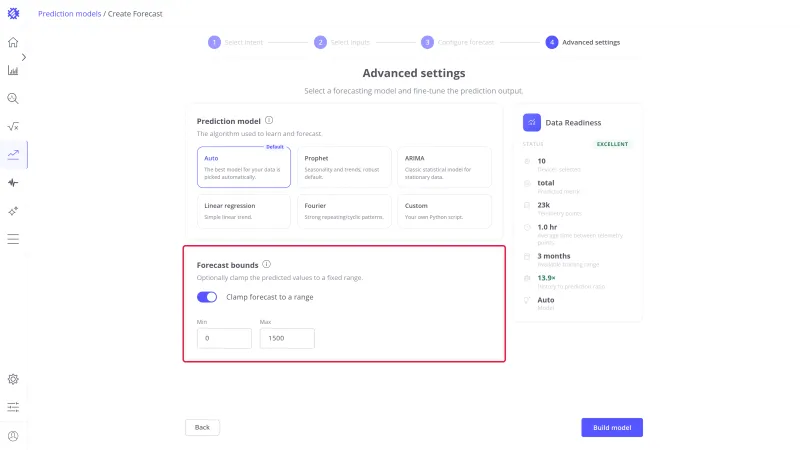This screenshot has width=800, height=450.
Task: Click the Max bound input field
Action: coord(287,338)
